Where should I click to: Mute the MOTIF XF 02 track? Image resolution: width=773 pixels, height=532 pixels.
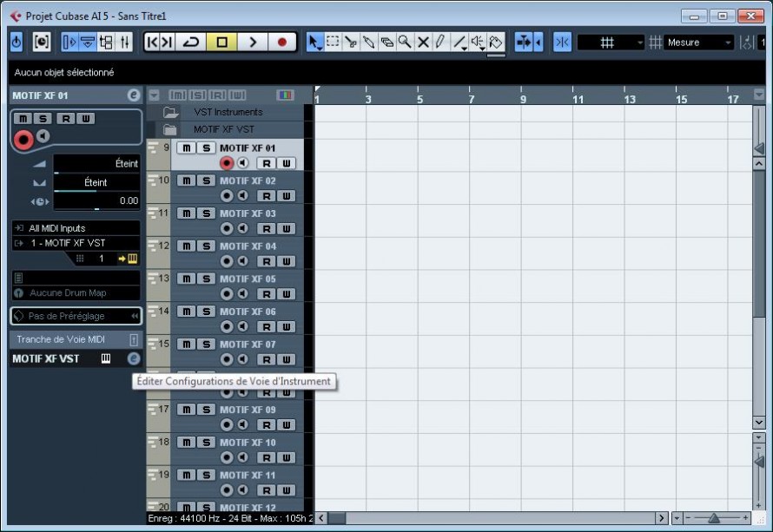[x=187, y=181]
